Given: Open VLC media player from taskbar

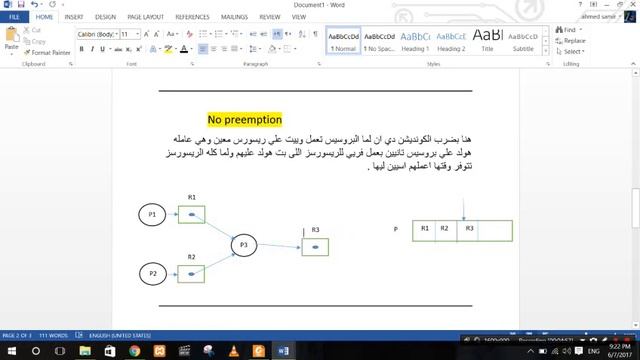Looking at the screenshot, I should pyautogui.click(x=234, y=351).
